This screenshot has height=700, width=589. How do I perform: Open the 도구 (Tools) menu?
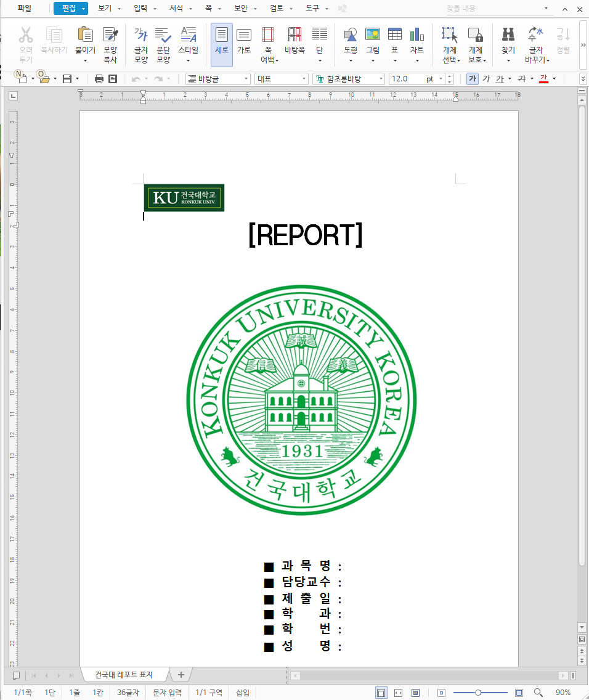[x=312, y=8]
